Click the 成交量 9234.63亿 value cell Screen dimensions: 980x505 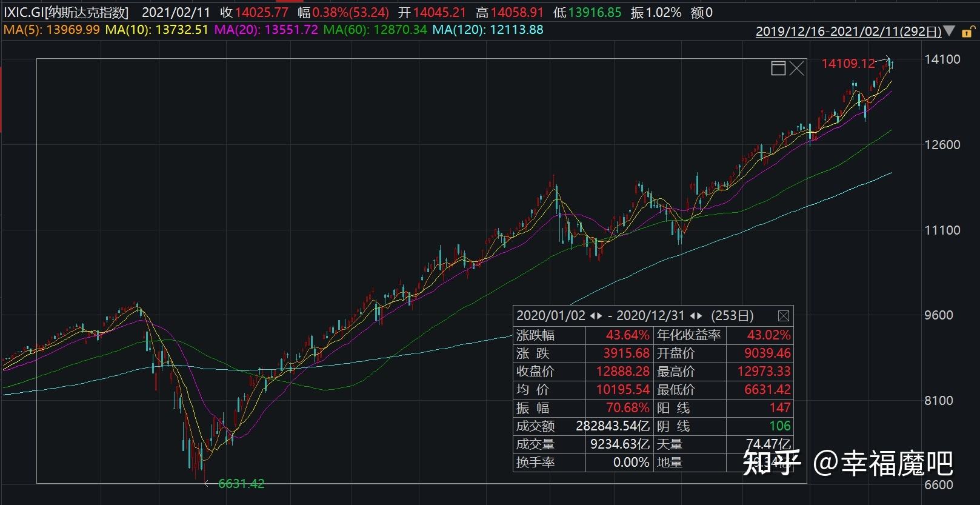(620, 444)
